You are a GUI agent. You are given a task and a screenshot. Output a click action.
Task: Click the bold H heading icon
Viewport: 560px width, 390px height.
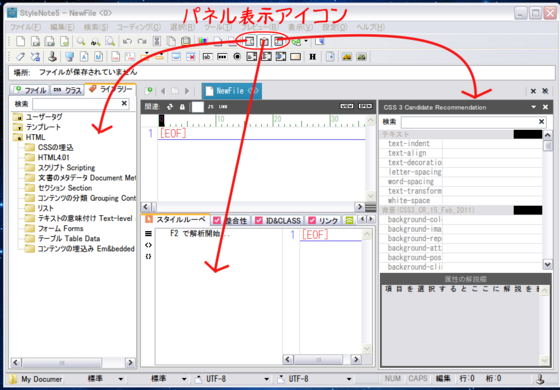(312, 57)
